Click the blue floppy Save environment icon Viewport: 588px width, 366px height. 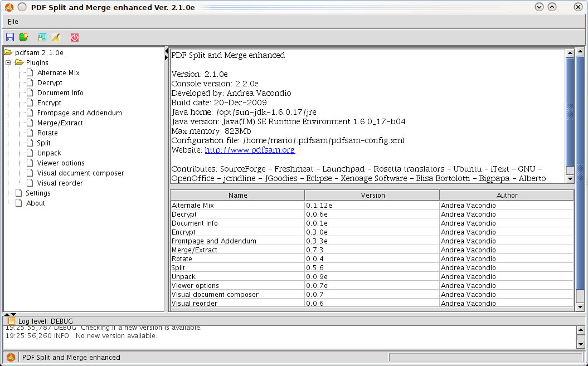[x=10, y=37]
